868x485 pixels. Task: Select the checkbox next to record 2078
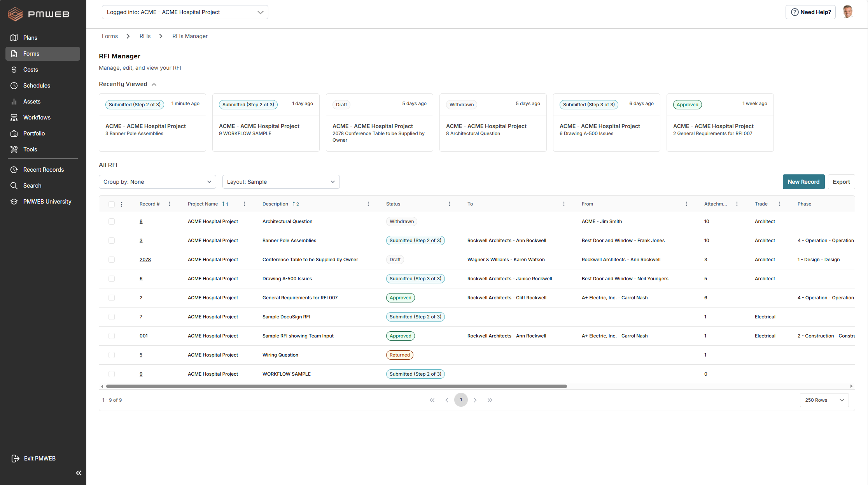click(112, 259)
